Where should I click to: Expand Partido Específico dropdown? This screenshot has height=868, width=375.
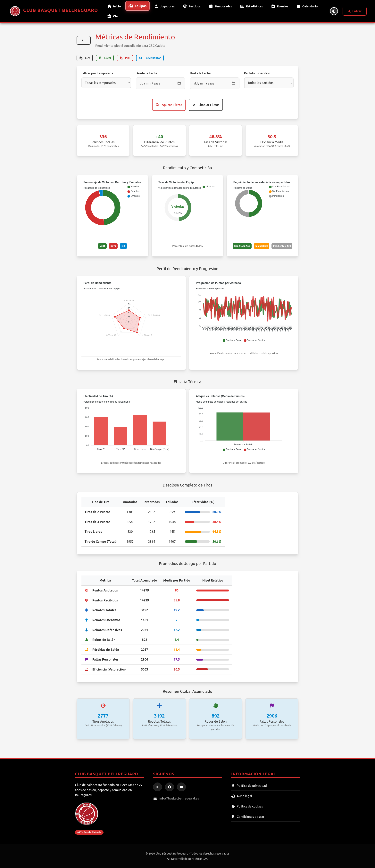pos(269,83)
